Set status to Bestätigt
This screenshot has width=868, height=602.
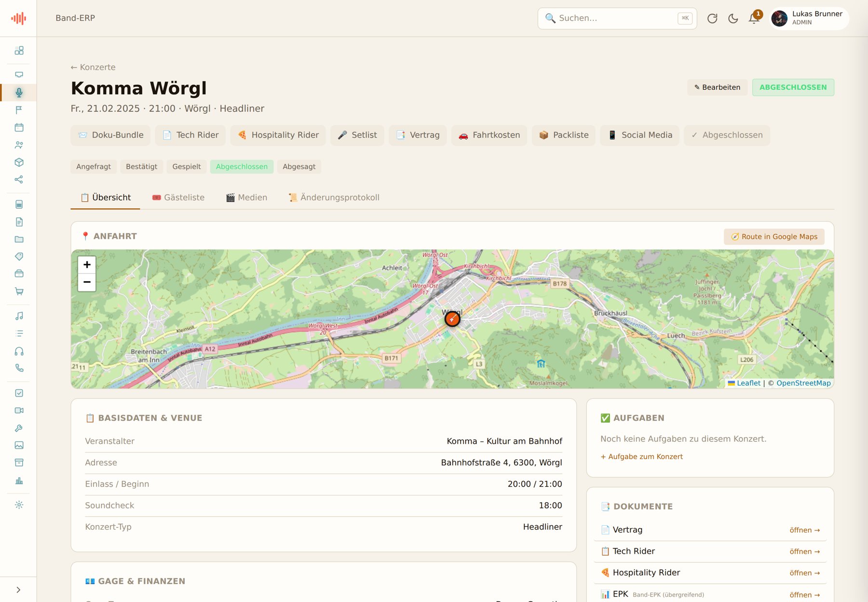tap(141, 166)
